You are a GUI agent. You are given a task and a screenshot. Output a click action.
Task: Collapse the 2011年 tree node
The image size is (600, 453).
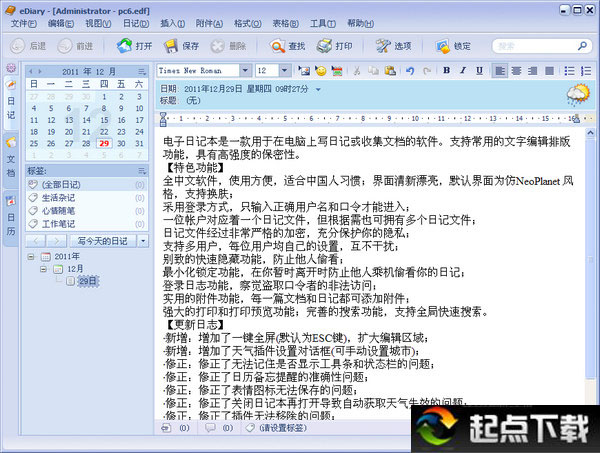[31, 257]
